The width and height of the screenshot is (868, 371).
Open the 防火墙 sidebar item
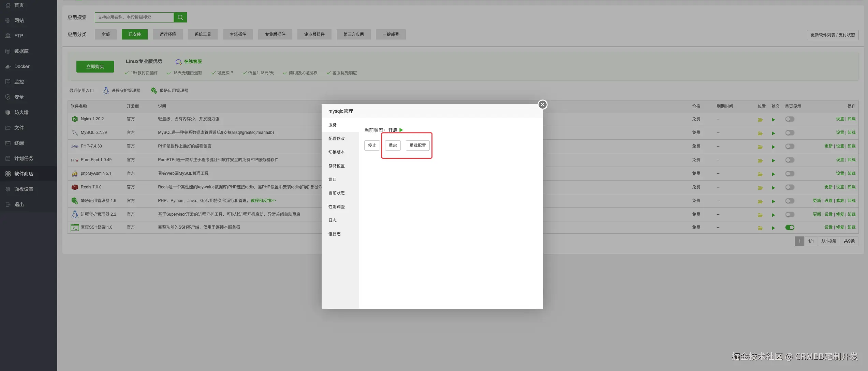(x=21, y=112)
